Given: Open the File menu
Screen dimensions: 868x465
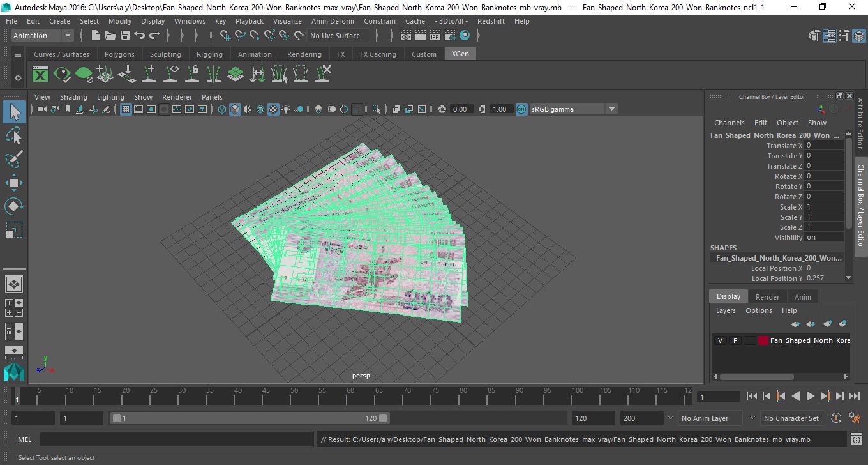Looking at the screenshot, I should click(11, 21).
